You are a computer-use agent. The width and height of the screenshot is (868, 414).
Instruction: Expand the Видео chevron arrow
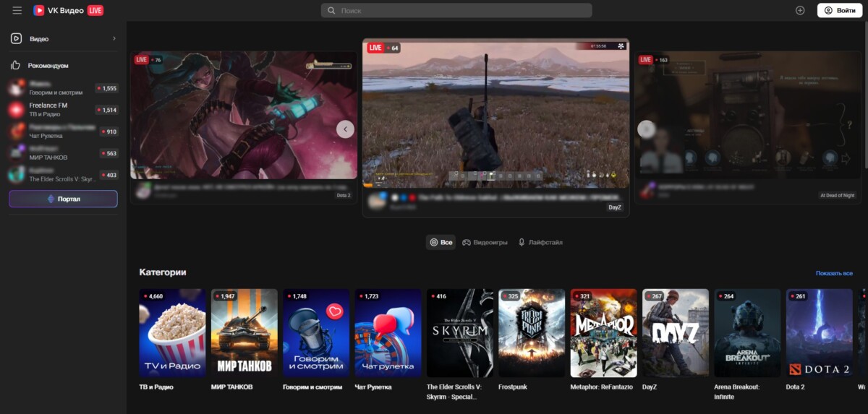tap(114, 38)
